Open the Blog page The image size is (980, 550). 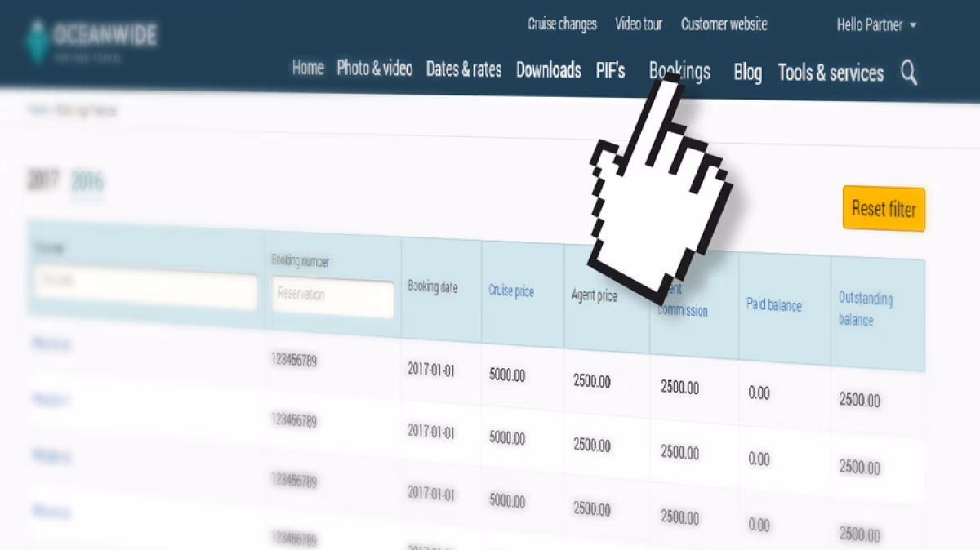pyautogui.click(x=747, y=73)
